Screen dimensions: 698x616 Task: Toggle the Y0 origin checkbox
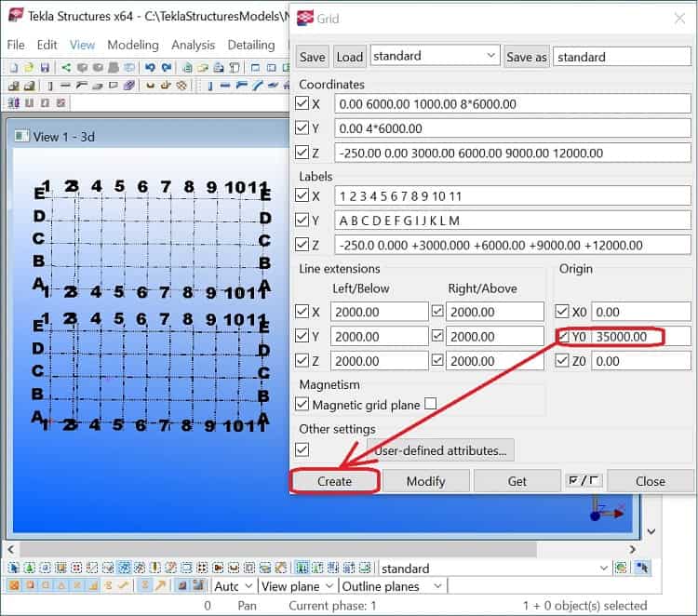pyautogui.click(x=564, y=336)
